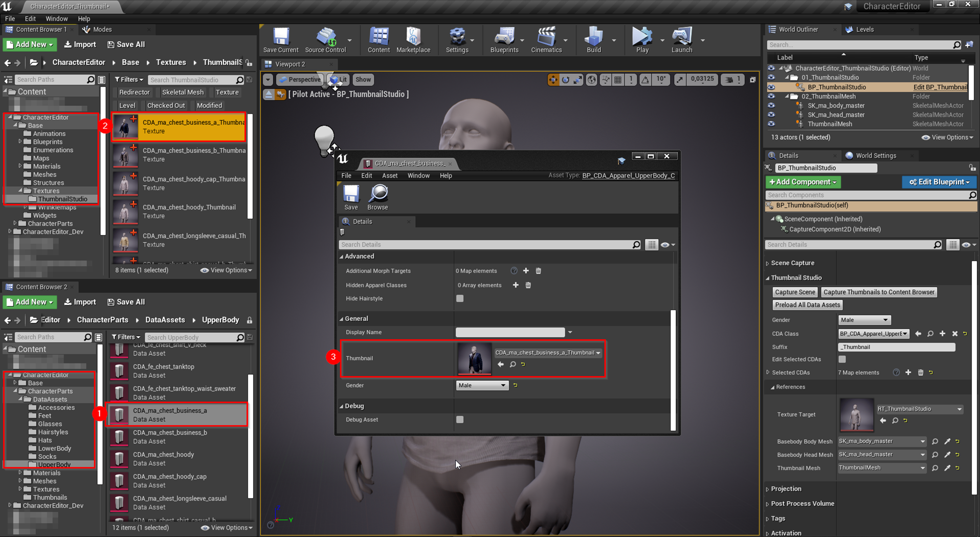
Task: Open Thumbnail asset picker dropdown
Action: (548, 353)
